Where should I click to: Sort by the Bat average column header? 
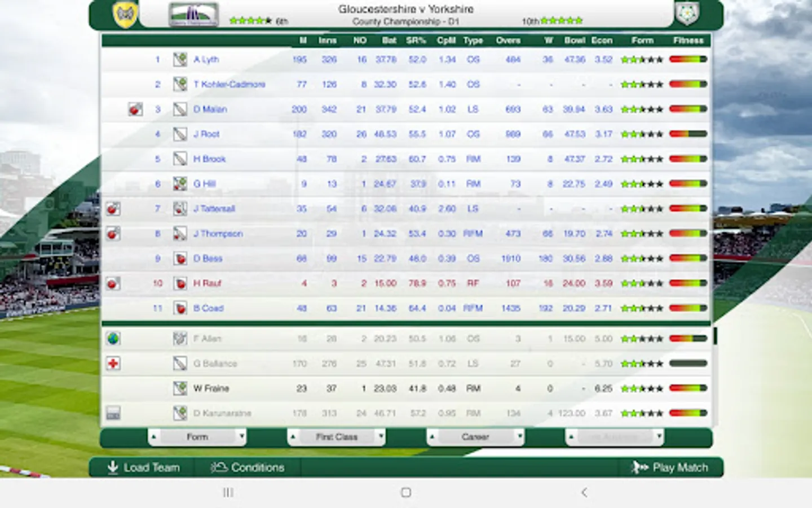[x=389, y=40]
